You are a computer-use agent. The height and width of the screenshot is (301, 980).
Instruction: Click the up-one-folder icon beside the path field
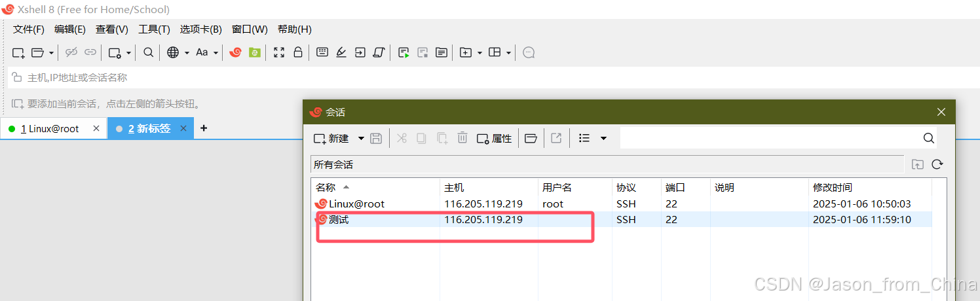tap(918, 164)
